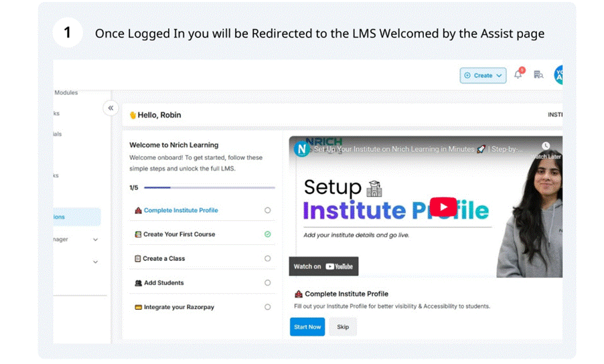Toggle the Create a Class step circle
The width and height of the screenshot is (604, 364).
click(x=267, y=258)
